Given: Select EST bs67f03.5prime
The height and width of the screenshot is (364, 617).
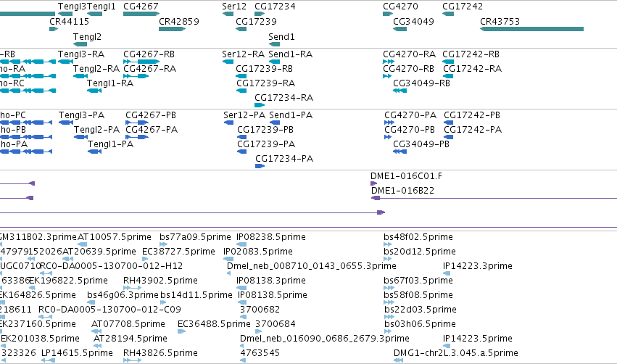Looking at the screenshot, I should click(x=418, y=281).
